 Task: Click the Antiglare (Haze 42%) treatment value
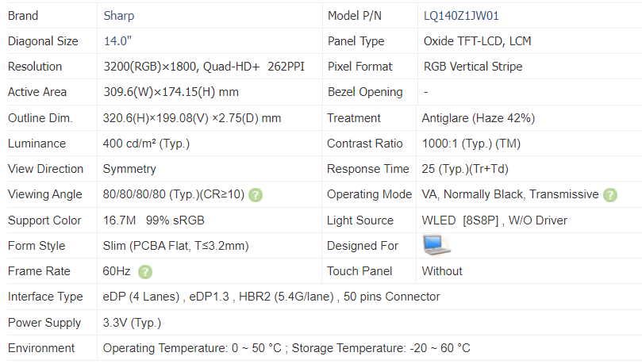pos(479,118)
